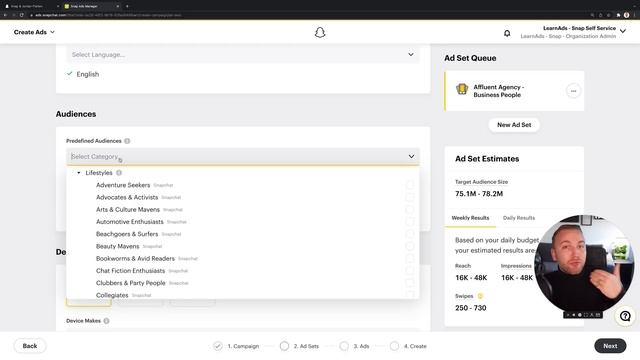The width and height of the screenshot is (640, 360).
Task: Click the Device Makes info icon
Action: 106,321
